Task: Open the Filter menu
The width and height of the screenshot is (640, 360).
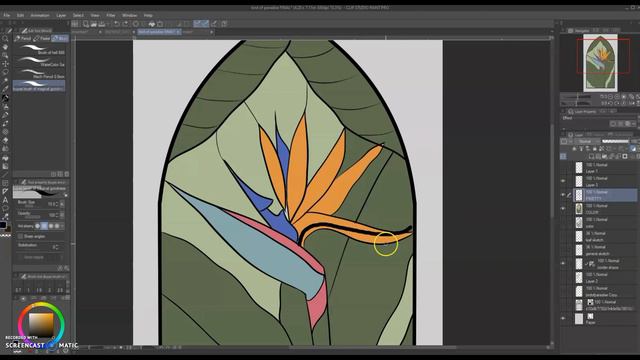Action: coord(111,16)
